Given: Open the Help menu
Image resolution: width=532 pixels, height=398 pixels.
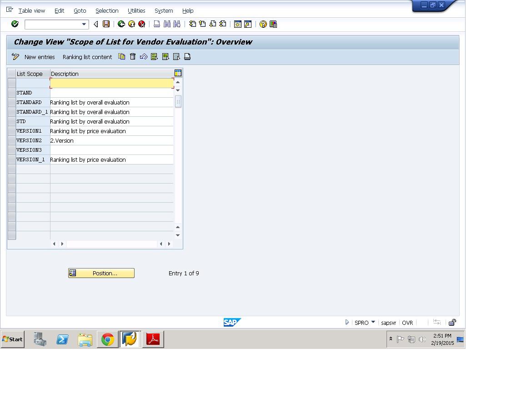Looking at the screenshot, I should tap(188, 10).
